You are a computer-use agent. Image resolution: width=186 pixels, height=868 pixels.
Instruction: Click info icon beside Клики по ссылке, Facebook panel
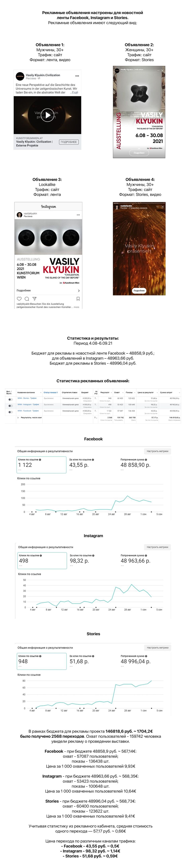[40, 460]
